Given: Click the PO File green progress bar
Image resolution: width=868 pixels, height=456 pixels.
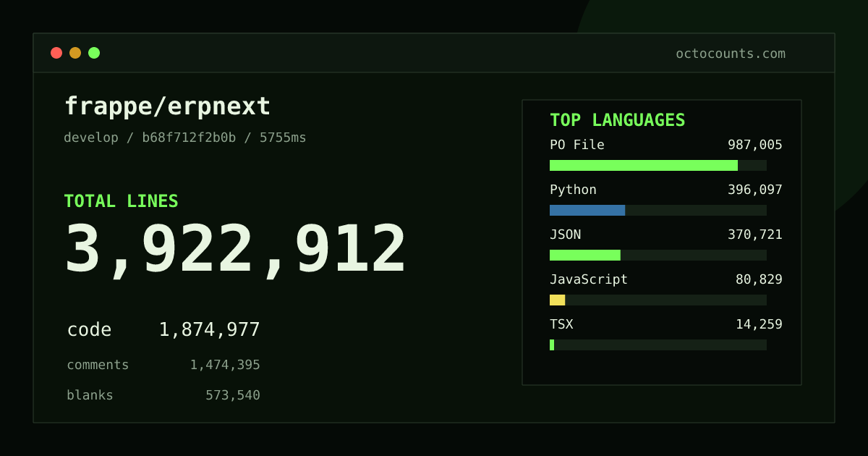Looking at the screenshot, I should pos(644,165).
